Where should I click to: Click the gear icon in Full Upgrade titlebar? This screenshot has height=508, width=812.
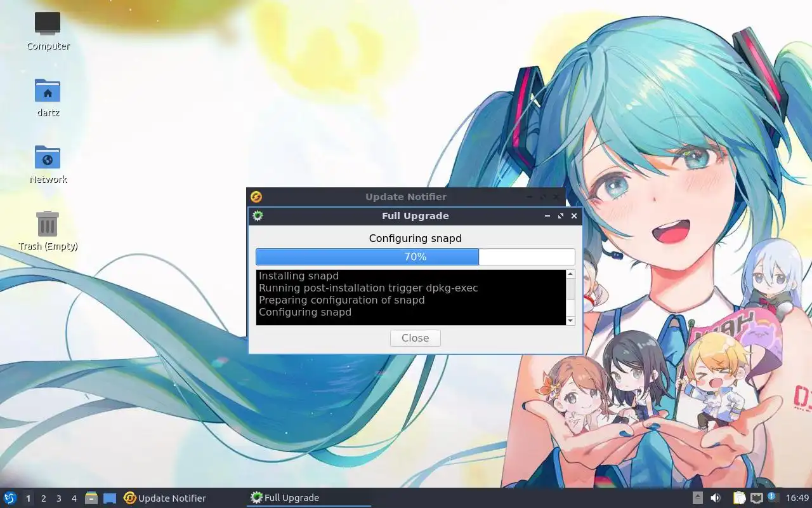[258, 216]
